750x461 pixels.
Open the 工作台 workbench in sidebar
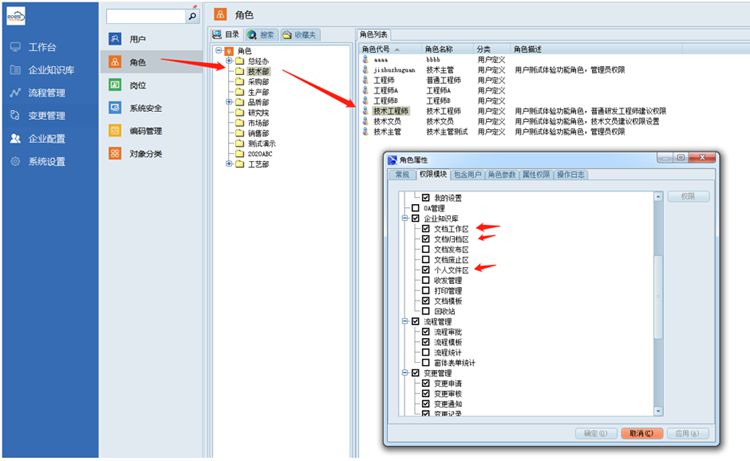pos(41,47)
